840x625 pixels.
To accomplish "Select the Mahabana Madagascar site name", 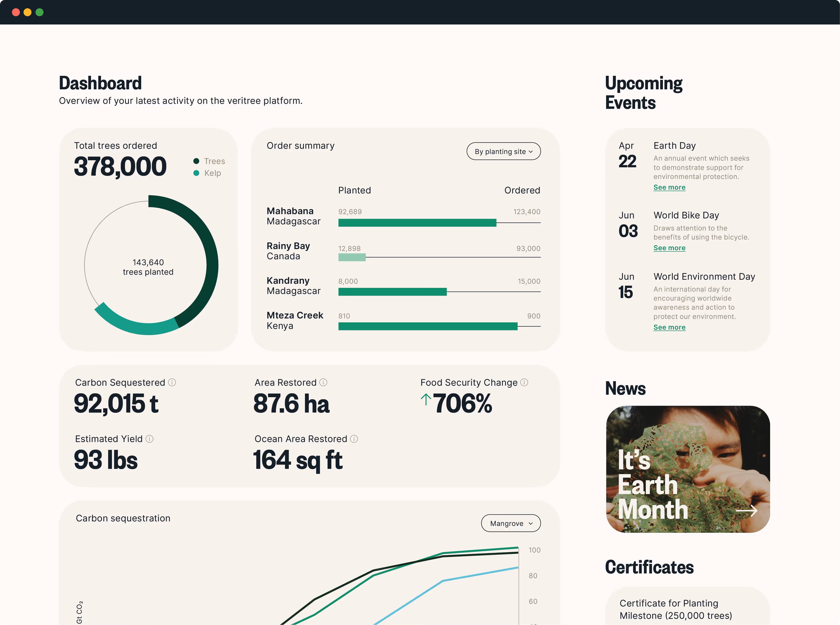I will pyautogui.click(x=294, y=216).
